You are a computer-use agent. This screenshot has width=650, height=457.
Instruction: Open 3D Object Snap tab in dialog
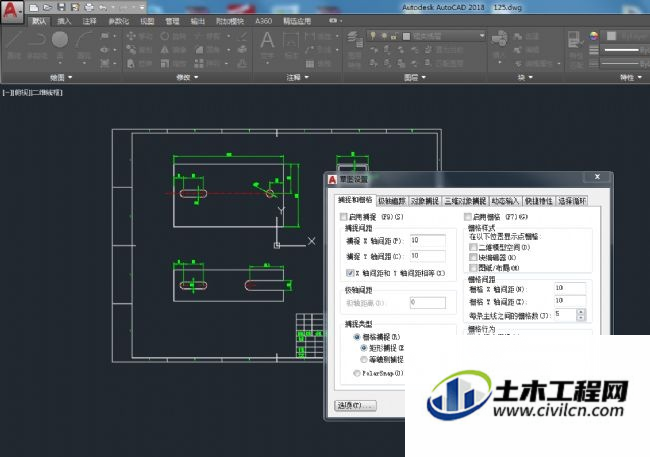(x=465, y=201)
